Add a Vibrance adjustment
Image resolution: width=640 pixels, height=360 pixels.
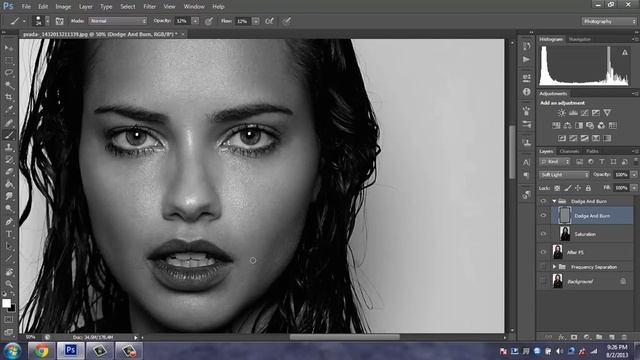click(607, 113)
